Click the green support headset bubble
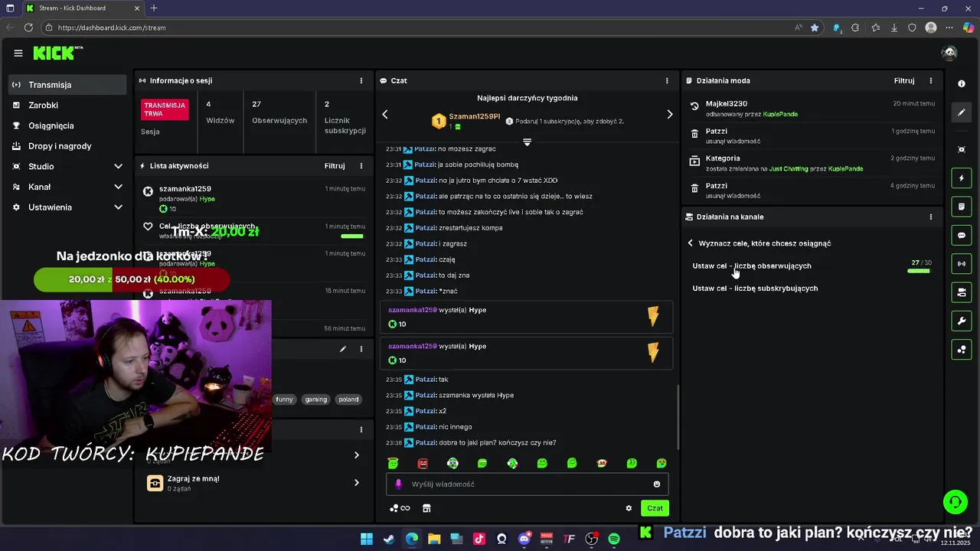980x551 pixels. pyautogui.click(x=955, y=502)
